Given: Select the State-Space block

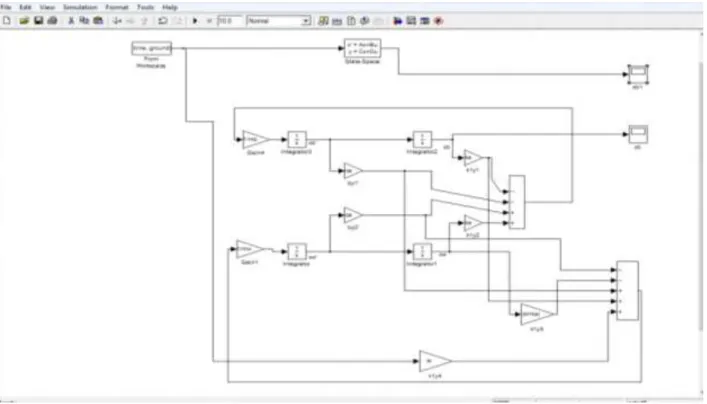Looking at the screenshot, I should 363,48.
